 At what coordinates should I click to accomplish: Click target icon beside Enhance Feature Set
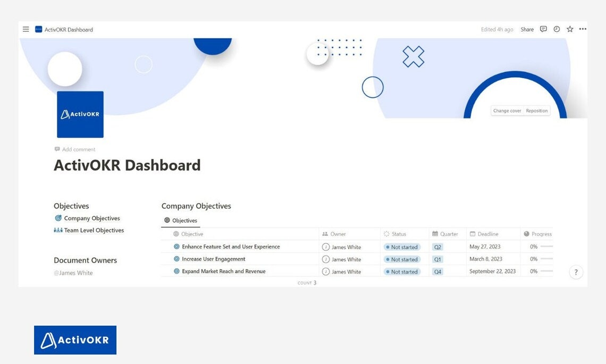(176, 247)
